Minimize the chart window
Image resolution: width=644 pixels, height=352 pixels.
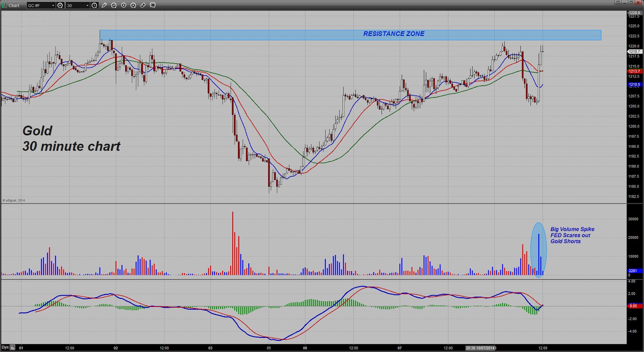pyautogui.click(x=625, y=2)
